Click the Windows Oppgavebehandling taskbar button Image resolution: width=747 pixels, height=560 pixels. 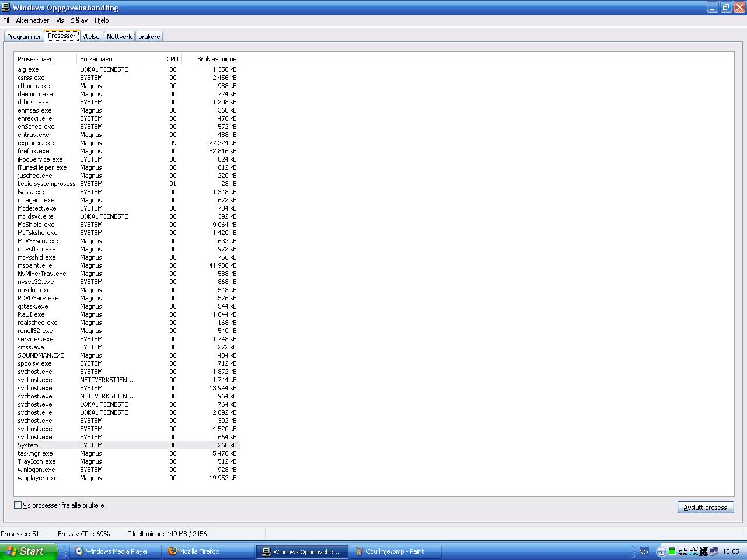tap(302, 551)
